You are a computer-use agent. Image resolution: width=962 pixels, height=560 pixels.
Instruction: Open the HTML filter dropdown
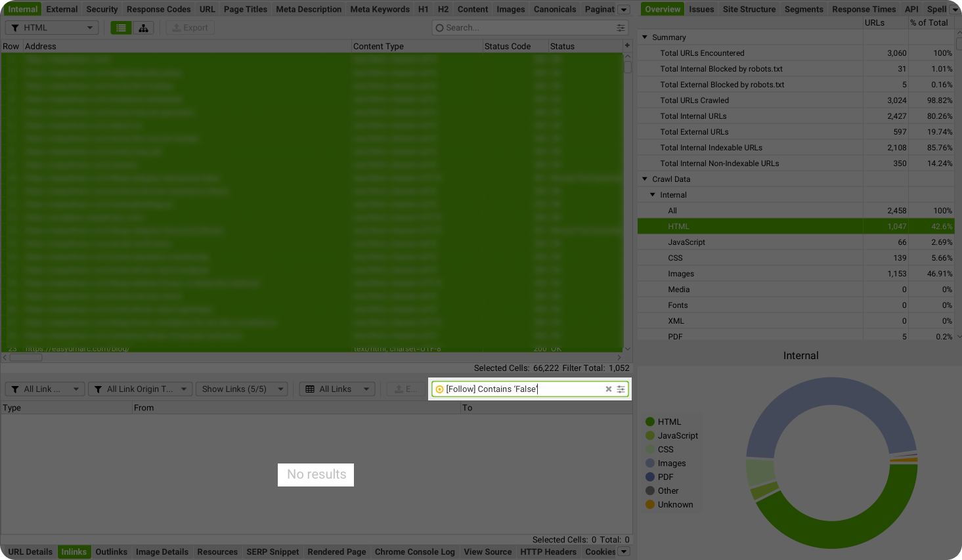point(52,28)
